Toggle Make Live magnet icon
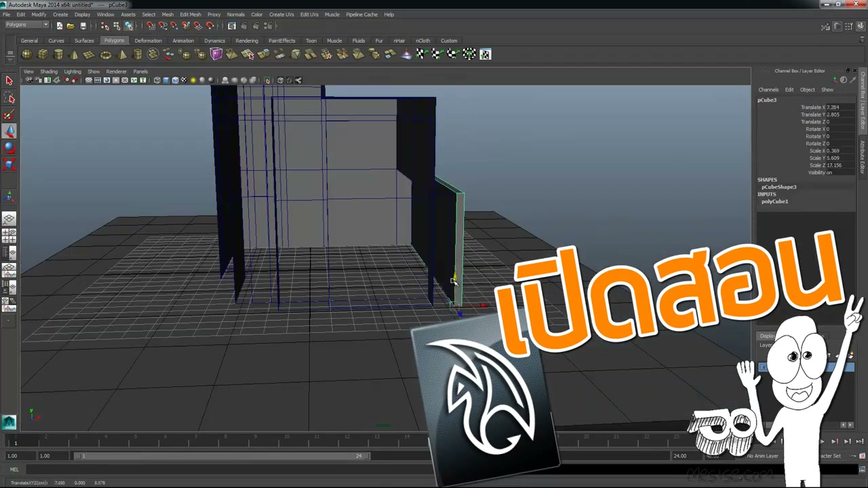The width and height of the screenshot is (868, 488). [x=210, y=26]
